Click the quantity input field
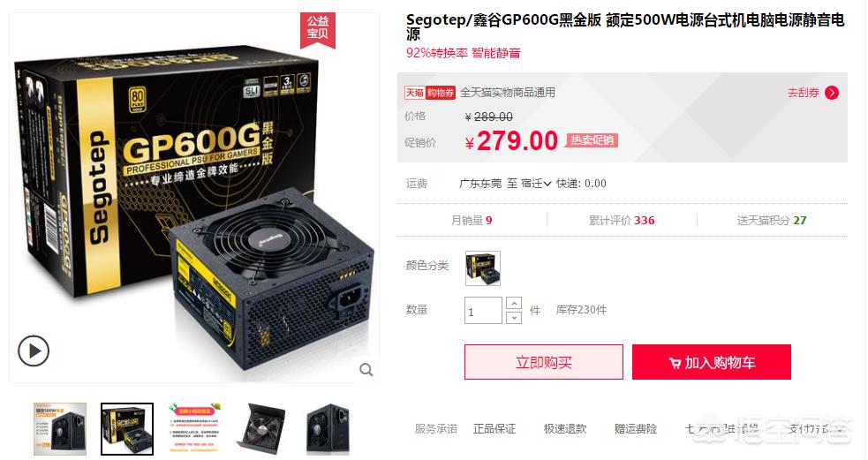 (483, 311)
